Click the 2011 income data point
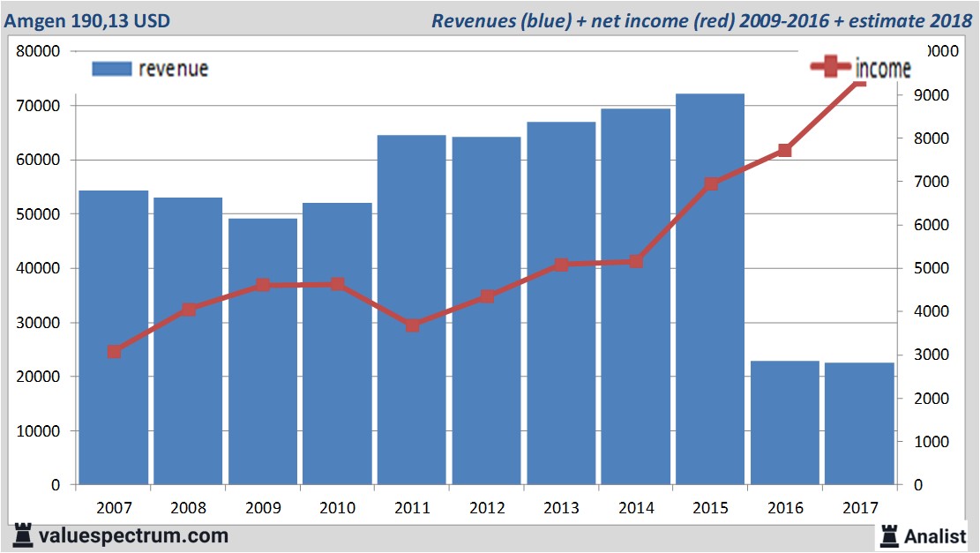 413,325
